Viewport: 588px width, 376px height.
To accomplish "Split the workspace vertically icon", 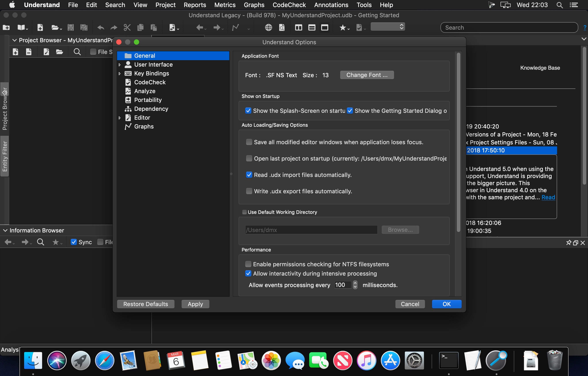I will click(298, 27).
